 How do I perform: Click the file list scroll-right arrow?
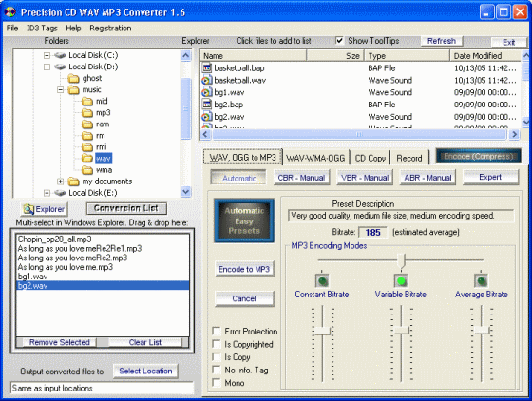coord(514,134)
